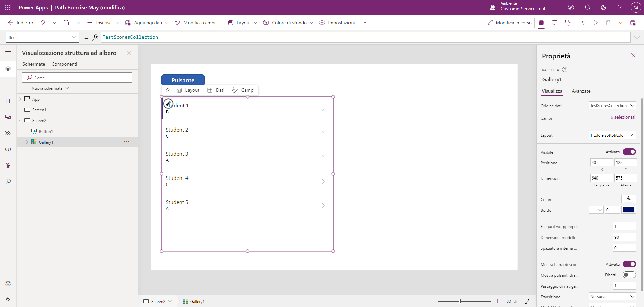Toggle the Visibile switch off
Image resolution: width=644 pixels, height=307 pixels.
629,152
